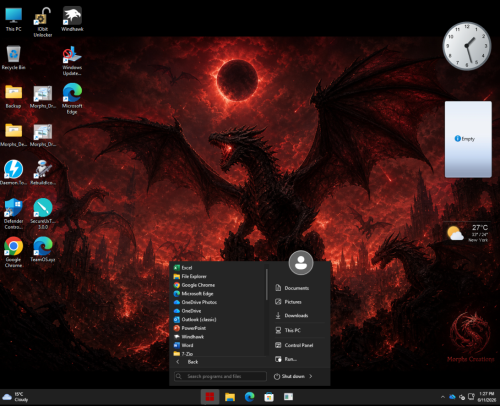Click the analog clock desktop gadget
Viewport: 500px width, 406px height.
tap(467, 46)
